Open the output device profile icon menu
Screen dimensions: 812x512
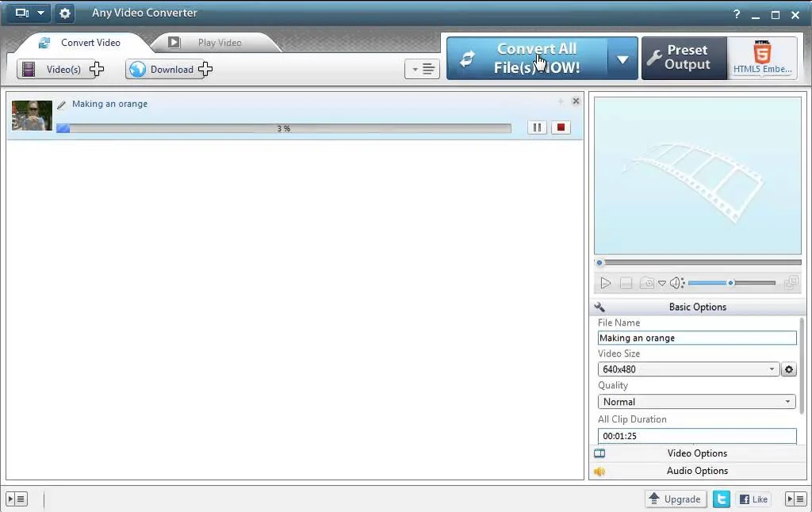tap(29, 13)
